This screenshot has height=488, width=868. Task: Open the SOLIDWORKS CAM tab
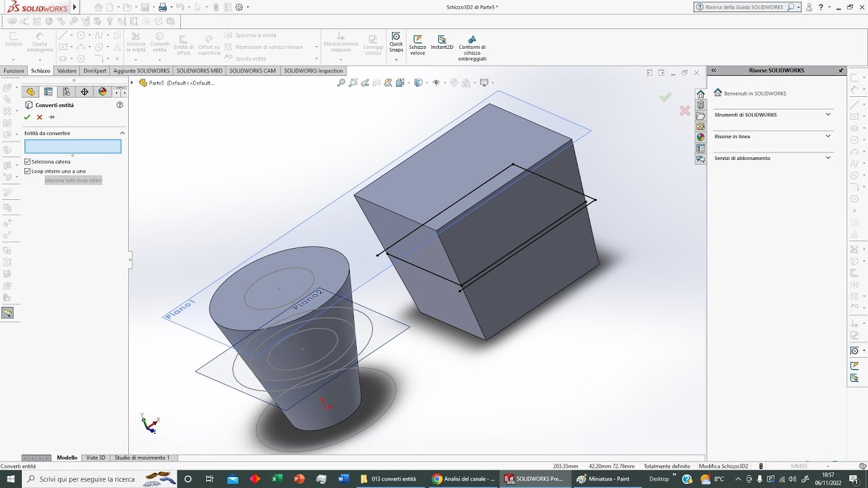pyautogui.click(x=253, y=70)
